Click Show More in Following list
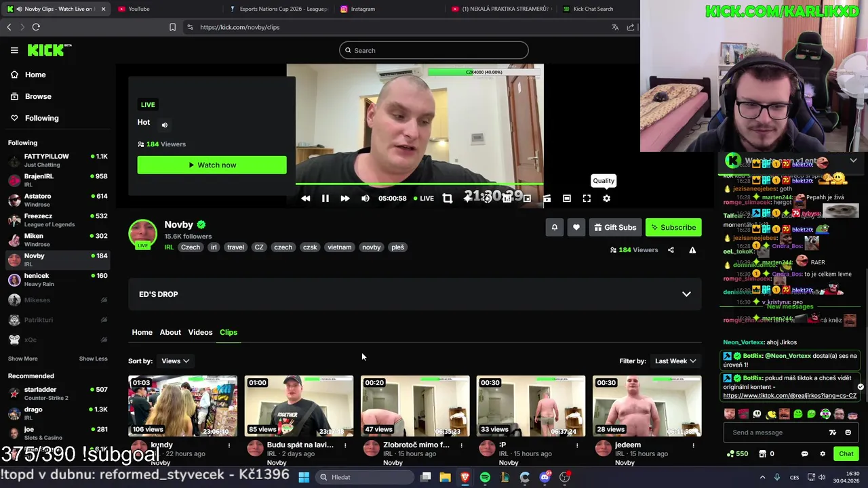 coord(23,359)
